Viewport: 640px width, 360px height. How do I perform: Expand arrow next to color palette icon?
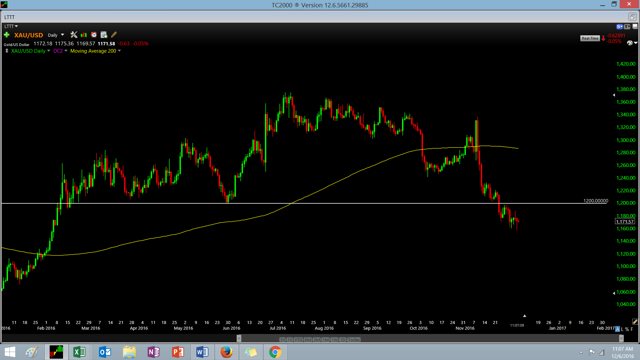pyautogui.click(x=636, y=43)
